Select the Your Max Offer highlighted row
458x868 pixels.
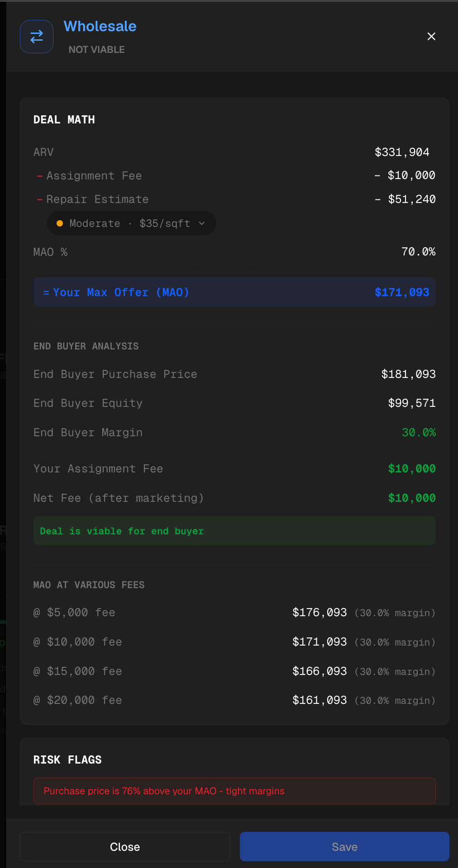(x=234, y=292)
